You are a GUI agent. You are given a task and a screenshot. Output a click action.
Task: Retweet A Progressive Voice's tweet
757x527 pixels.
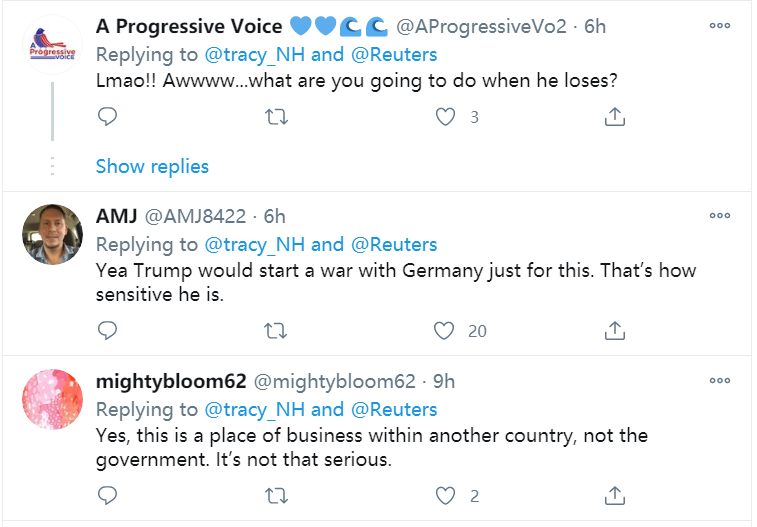pos(277,117)
